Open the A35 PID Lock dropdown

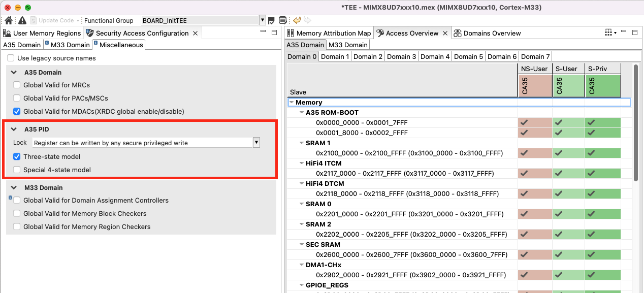256,143
